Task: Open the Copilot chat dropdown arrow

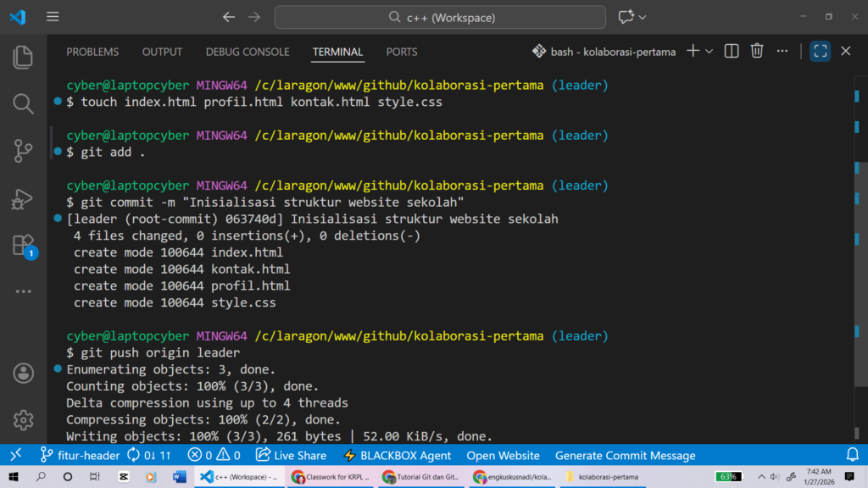Action: point(643,17)
